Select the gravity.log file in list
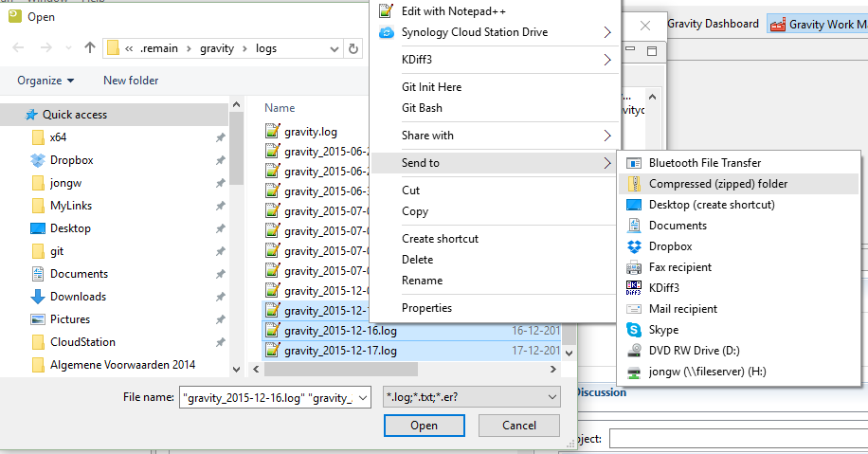The height and width of the screenshot is (454, 868). point(310,132)
